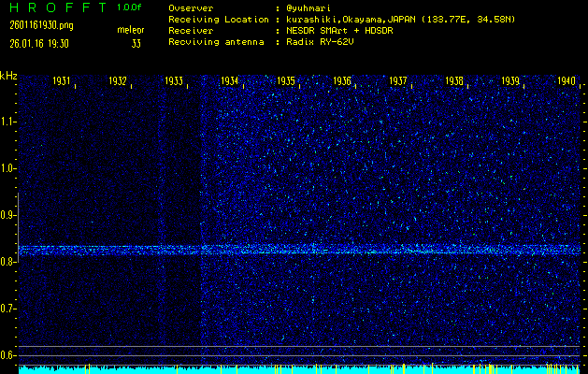Click the 1940 time marker
This screenshot has height=374, width=588.
566,80
